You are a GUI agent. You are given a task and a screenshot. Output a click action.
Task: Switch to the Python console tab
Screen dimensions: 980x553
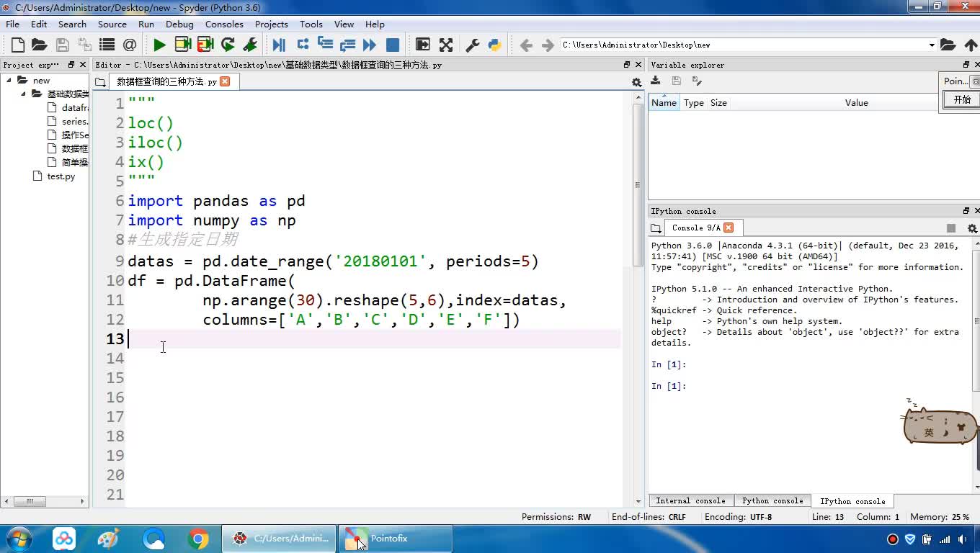(x=772, y=500)
